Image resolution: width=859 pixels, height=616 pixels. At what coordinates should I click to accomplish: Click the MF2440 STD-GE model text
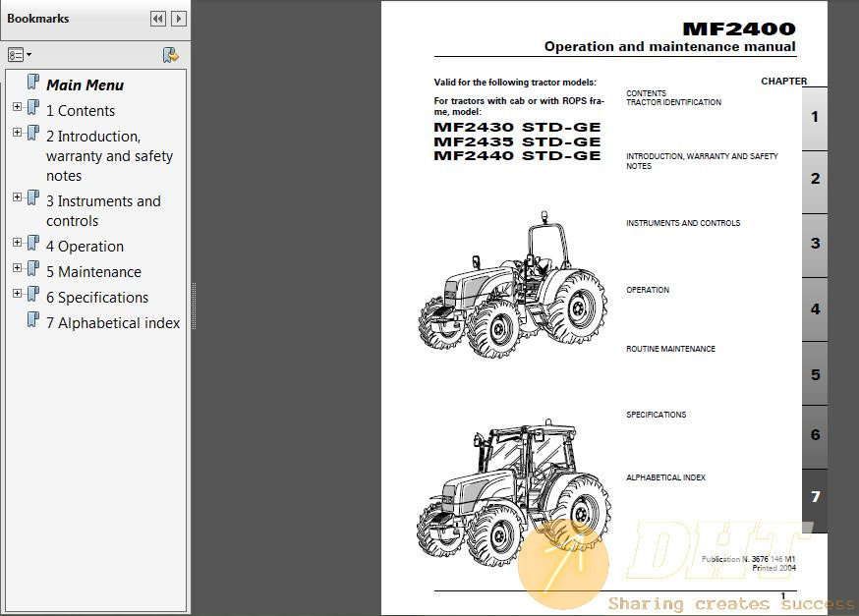pyautogui.click(x=517, y=155)
